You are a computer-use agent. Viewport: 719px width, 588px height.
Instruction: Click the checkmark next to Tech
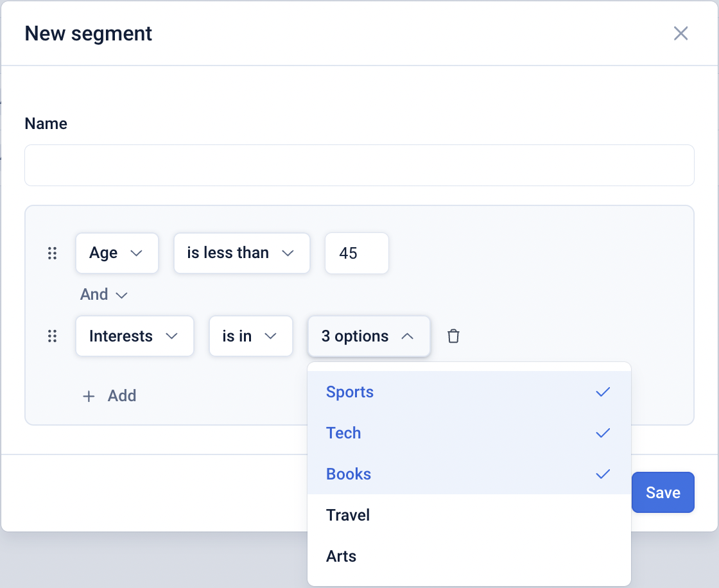pos(602,433)
